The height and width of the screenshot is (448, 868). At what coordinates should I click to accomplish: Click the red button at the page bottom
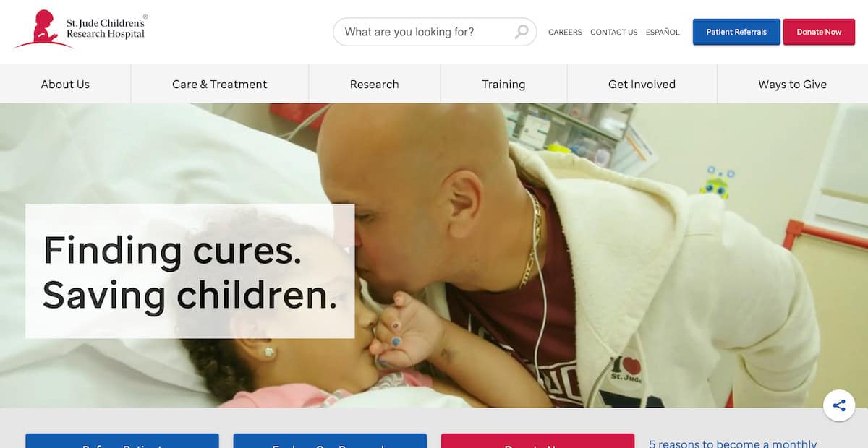click(537, 441)
